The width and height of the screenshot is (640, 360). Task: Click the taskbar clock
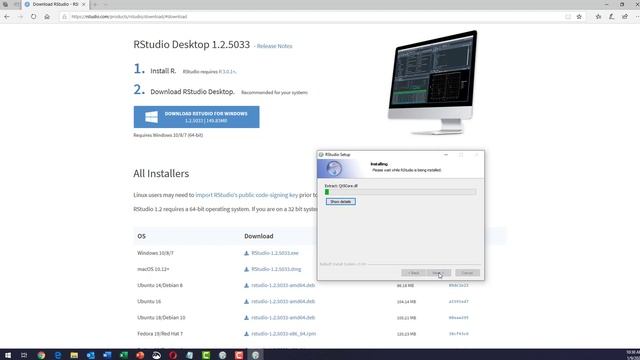point(632,355)
